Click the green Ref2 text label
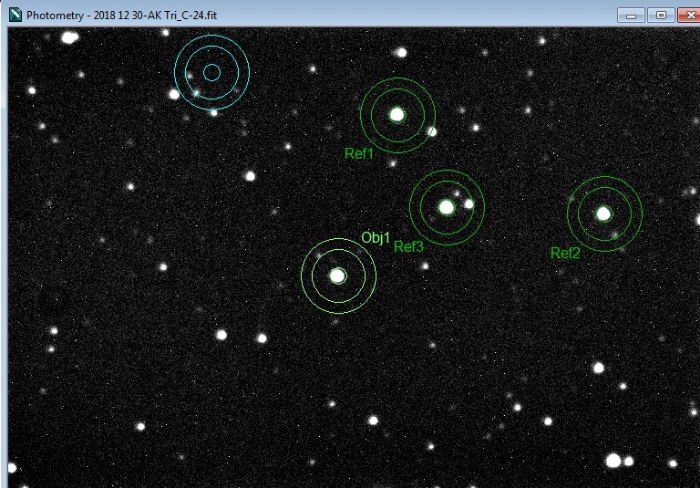This screenshot has width=700, height=488. (565, 253)
